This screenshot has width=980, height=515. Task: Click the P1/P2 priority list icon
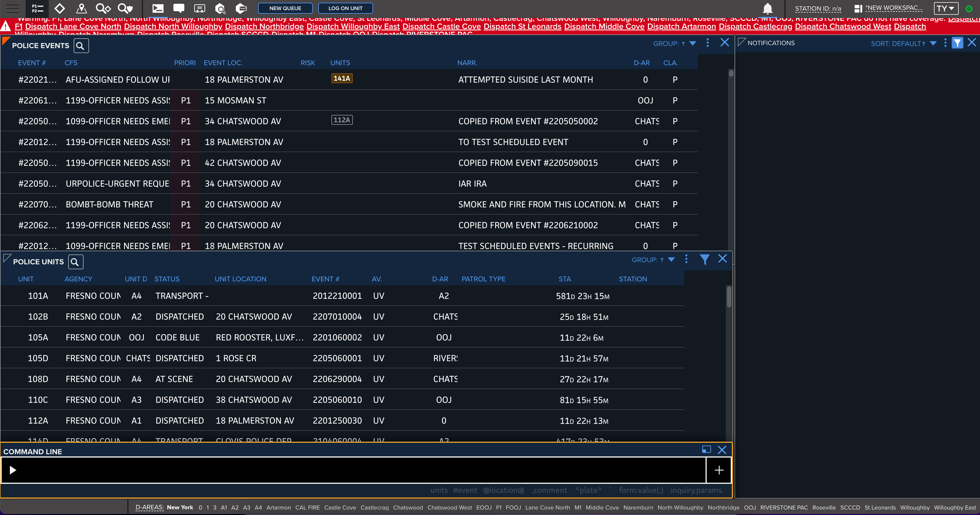37,8
